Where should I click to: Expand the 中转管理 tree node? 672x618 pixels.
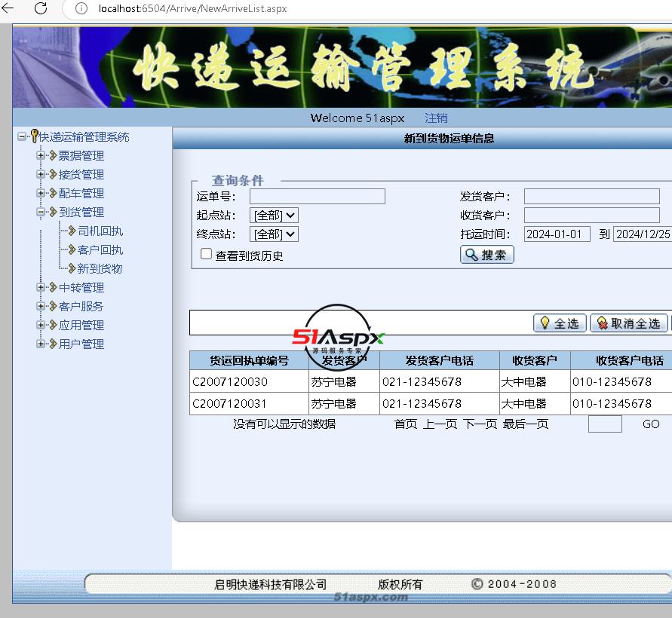point(41,287)
